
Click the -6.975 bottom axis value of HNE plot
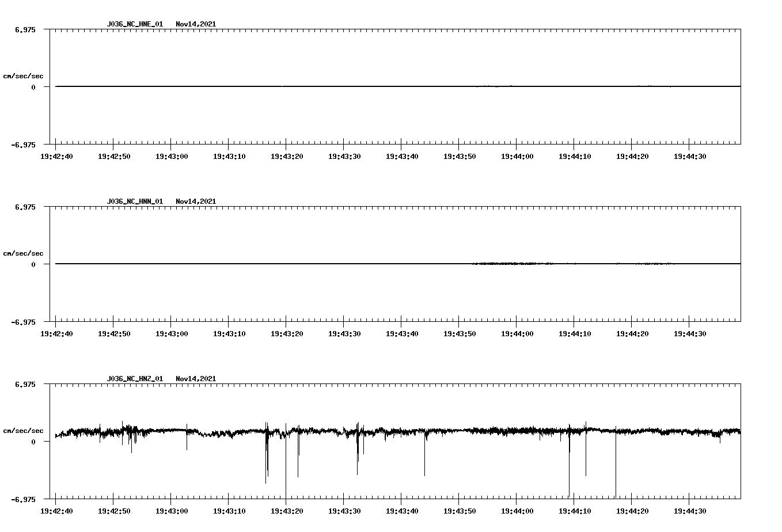point(24,145)
